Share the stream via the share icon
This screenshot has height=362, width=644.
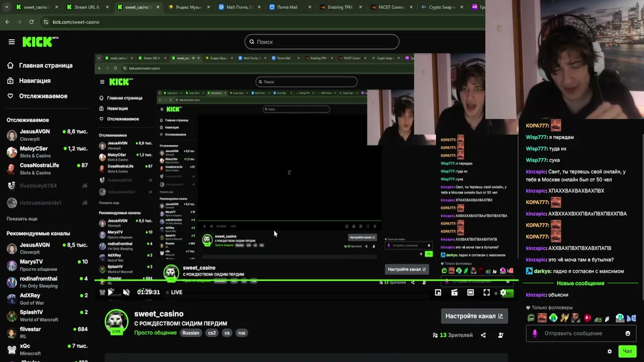pyautogui.click(x=483, y=335)
